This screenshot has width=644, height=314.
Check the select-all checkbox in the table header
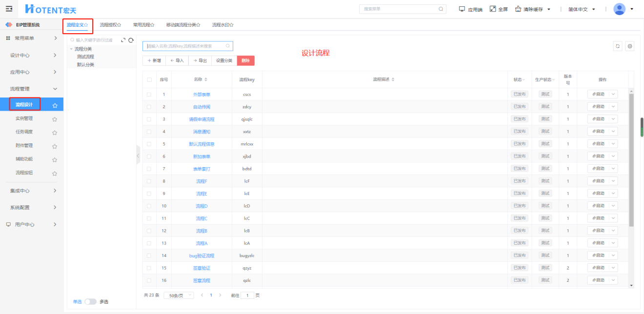pyautogui.click(x=149, y=79)
